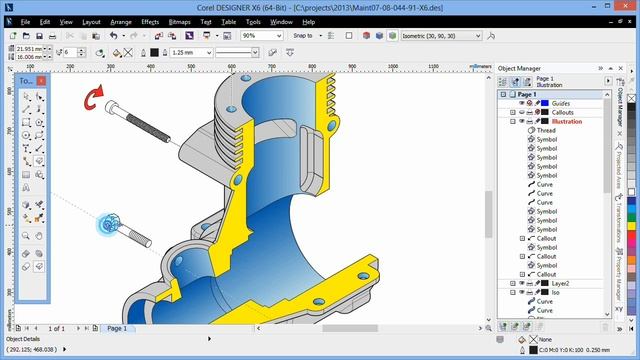Open the zoom level 90% dropdown
Viewport: 640px width, 360px height.
[279, 36]
